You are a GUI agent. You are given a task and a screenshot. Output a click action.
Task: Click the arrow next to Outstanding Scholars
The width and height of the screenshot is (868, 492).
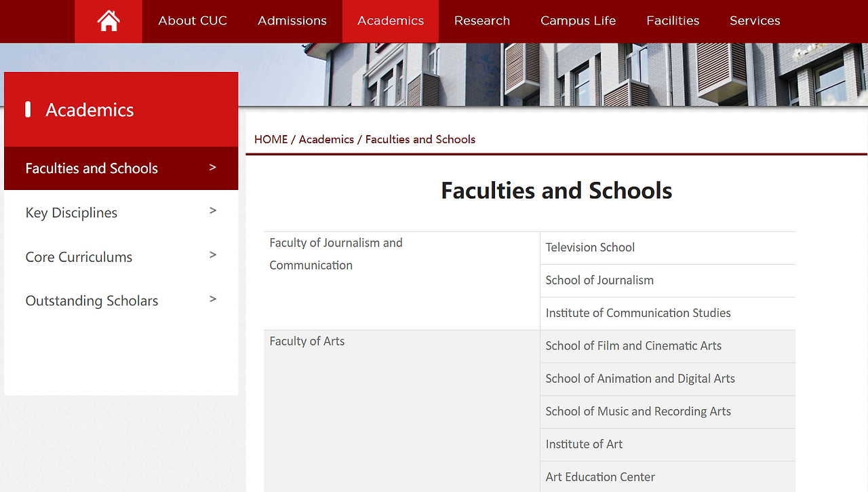(213, 299)
